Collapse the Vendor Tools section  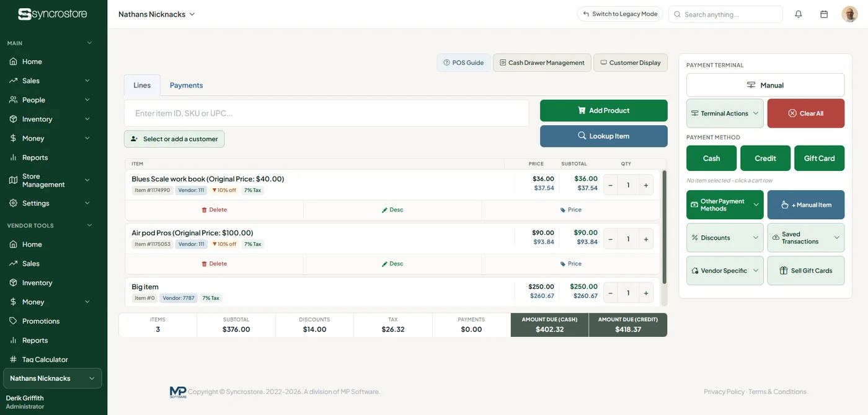89,225
